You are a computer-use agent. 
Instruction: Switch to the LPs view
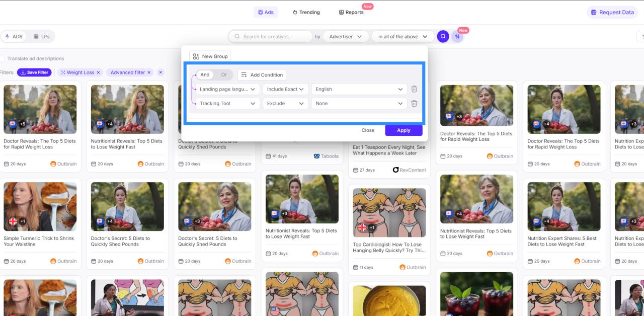[41, 37]
